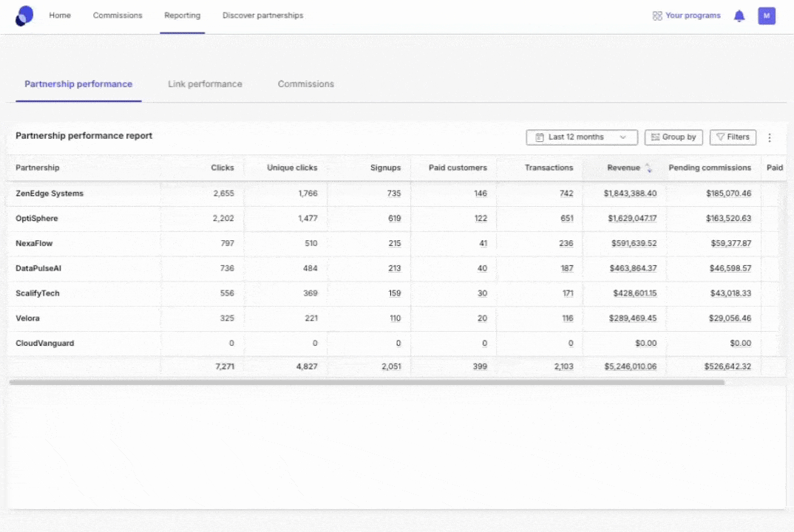Click NexaFlow paid customers value 41
The width and height of the screenshot is (794, 532).
tap(483, 244)
